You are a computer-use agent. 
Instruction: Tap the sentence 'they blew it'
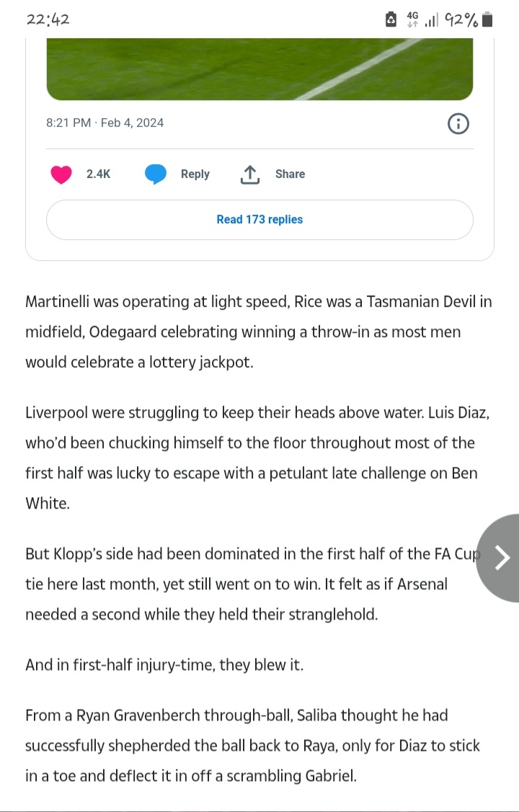164,664
